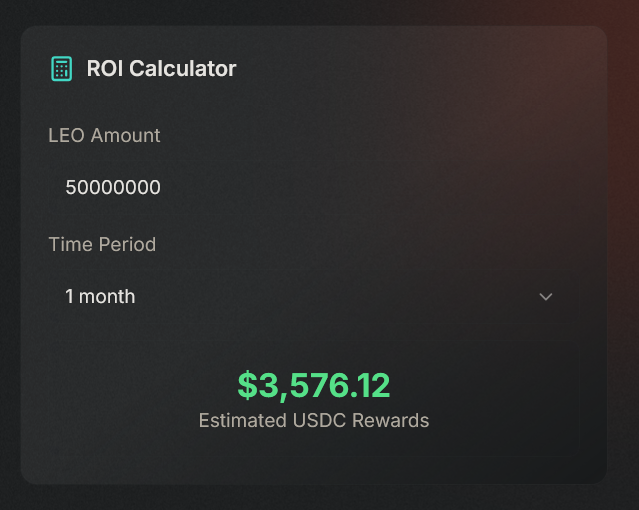Click the middle of the Time Period select box
639x510 pixels.
click(314, 297)
